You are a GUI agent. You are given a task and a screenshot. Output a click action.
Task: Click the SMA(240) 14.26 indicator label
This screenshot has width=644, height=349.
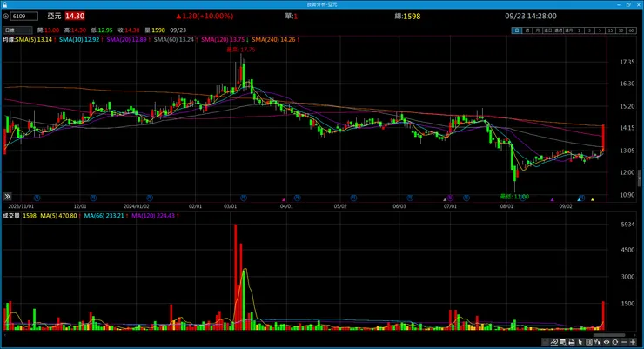click(x=273, y=39)
